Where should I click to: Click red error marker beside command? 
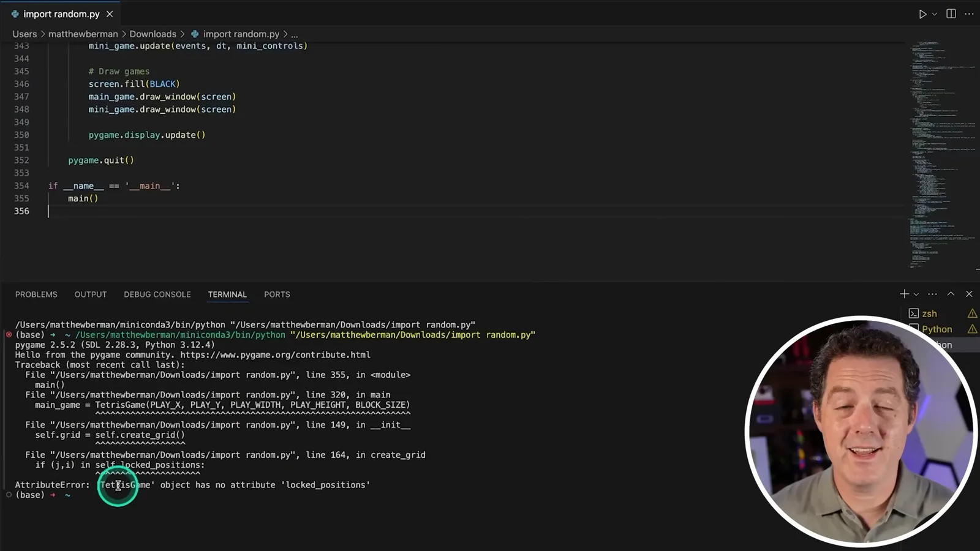[9, 335]
